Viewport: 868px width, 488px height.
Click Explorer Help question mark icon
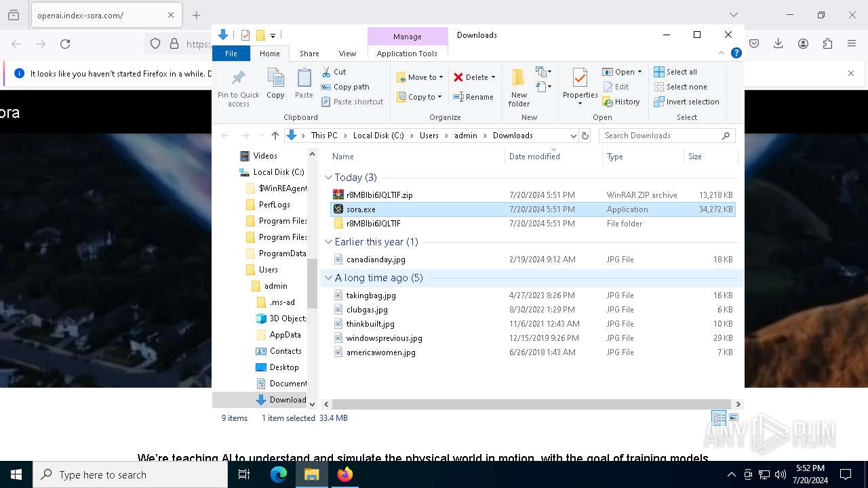(736, 53)
